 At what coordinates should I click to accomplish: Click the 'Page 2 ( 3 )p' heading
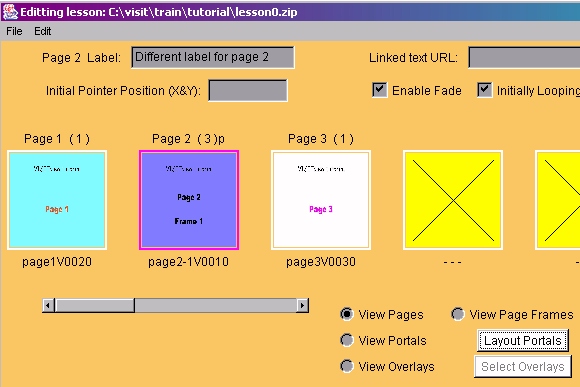pyautogui.click(x=188, y=139)
